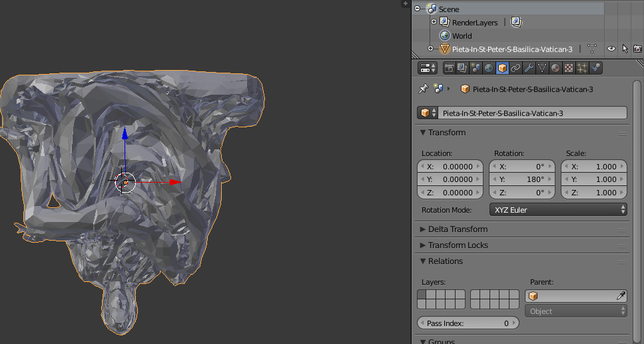This screenshot has width=644, height=344.
Task: Open the Object Constraints tab chain icon
Action: [x=515, y=68]
